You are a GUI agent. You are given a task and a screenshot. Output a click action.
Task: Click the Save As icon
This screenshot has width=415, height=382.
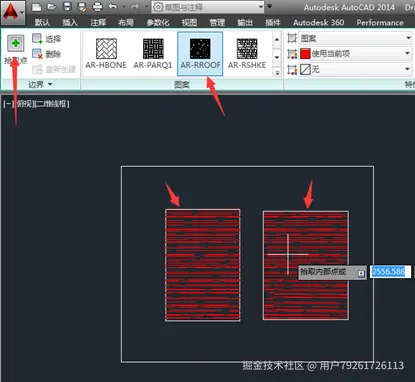point(82,7)
